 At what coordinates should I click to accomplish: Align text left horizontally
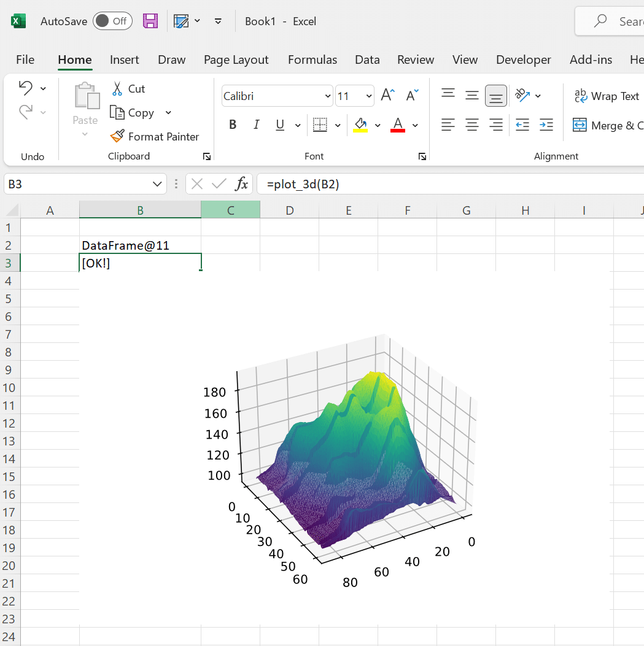tap(448, 125)
